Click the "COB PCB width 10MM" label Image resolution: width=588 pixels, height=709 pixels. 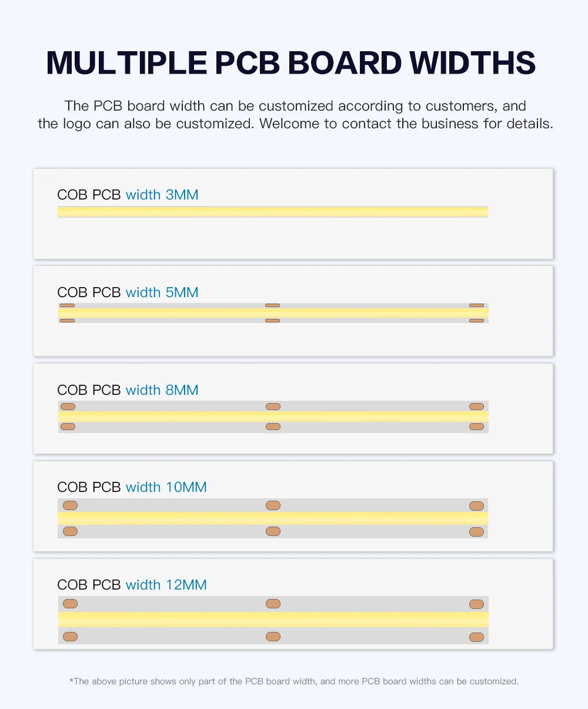132,487
